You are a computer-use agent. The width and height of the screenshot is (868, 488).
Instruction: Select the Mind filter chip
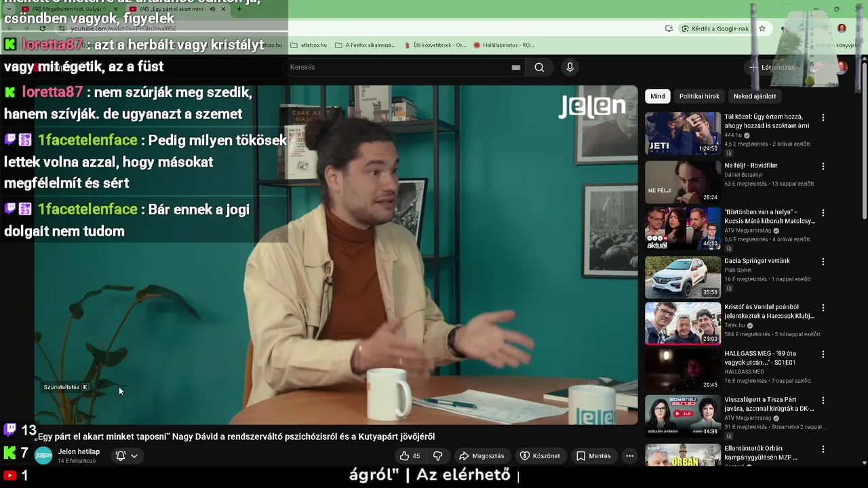point(658,96)
